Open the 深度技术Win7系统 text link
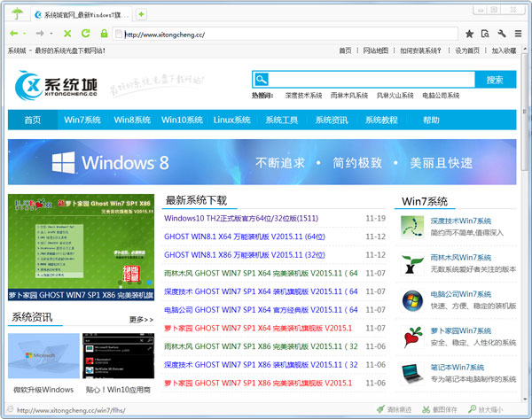 click(x=461, y=221)
